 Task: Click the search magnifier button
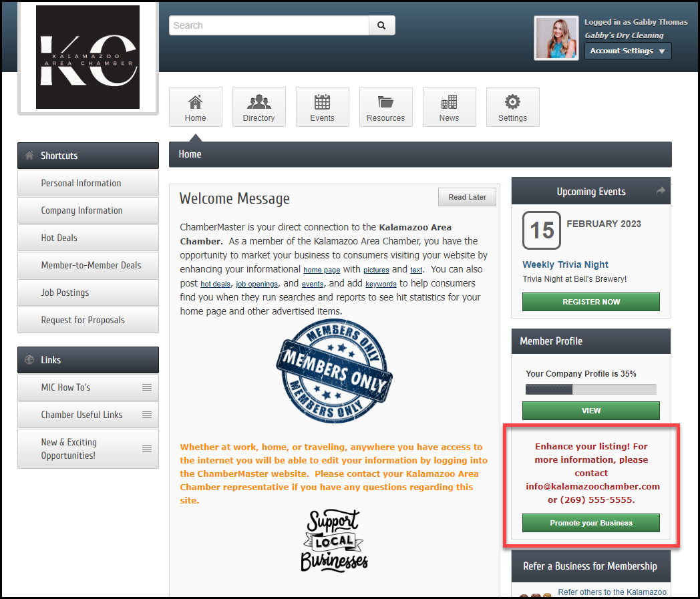pyautogui.click(x=381, y=25)
